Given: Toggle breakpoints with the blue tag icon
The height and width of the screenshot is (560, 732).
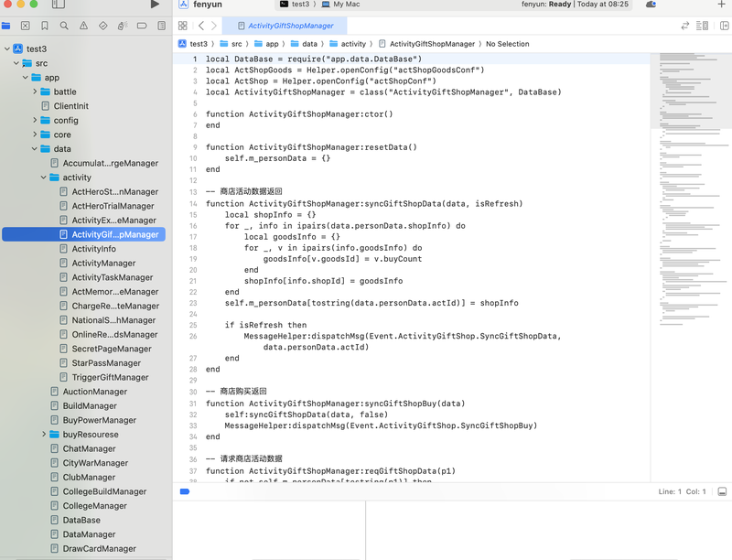Looking at the screenshot, I should coord(185,491).
